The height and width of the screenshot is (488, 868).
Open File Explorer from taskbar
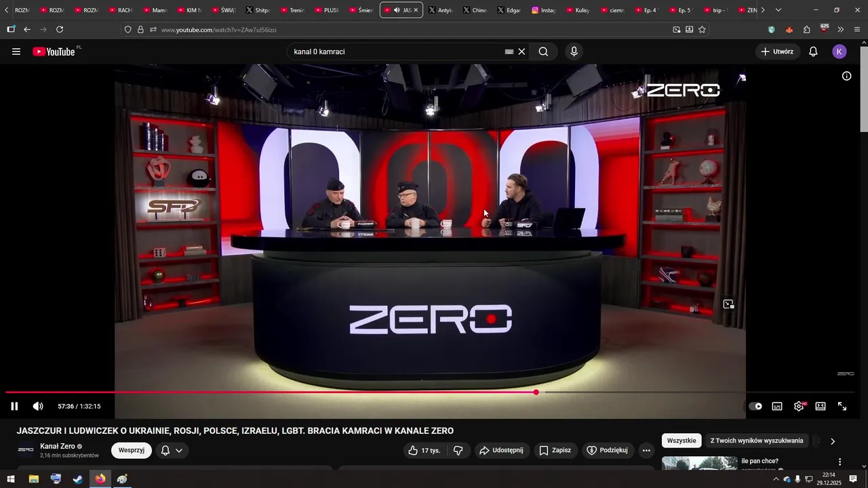(33, 479)
